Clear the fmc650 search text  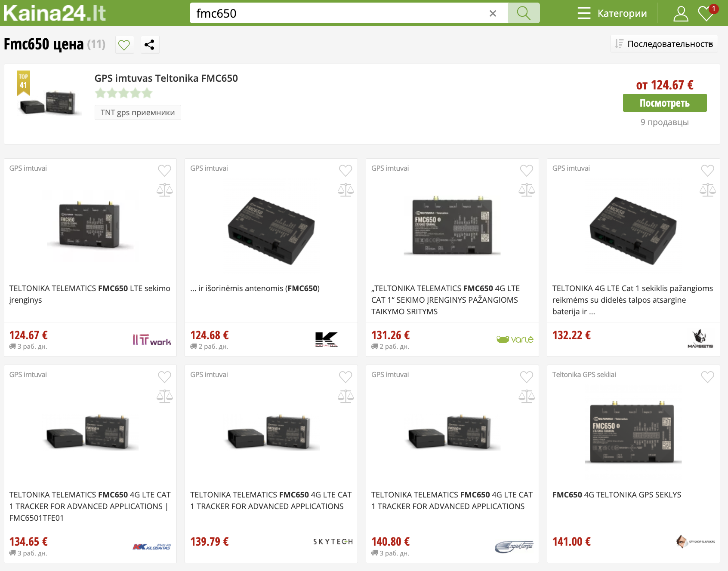click(x=493, y=13)
